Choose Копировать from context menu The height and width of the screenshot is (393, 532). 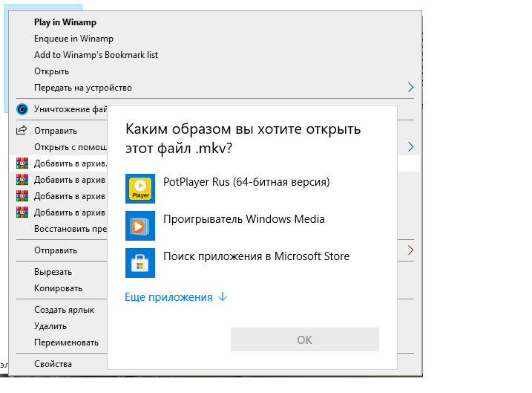coord(58,288)
